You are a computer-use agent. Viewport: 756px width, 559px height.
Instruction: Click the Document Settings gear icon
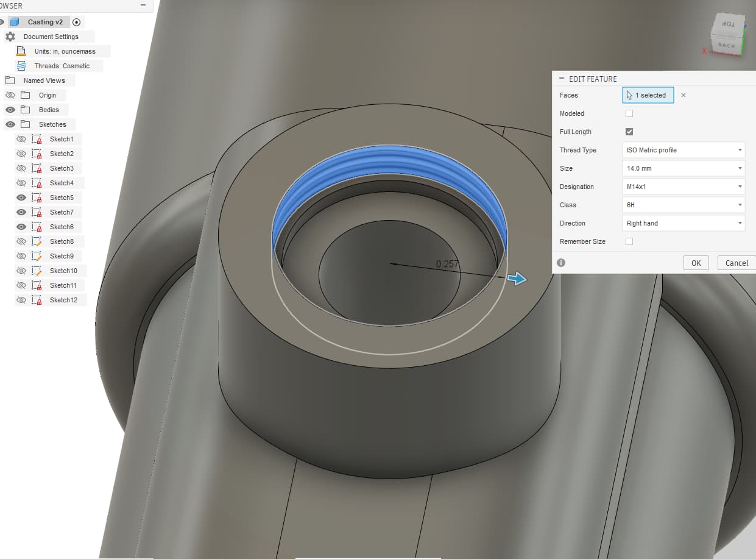pyautogui.click(x=10, y=37)
